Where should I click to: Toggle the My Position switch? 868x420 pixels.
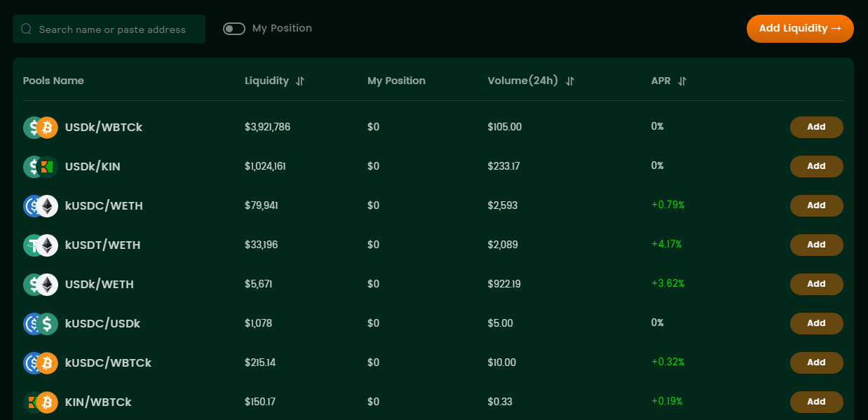[x=233, y=29]
